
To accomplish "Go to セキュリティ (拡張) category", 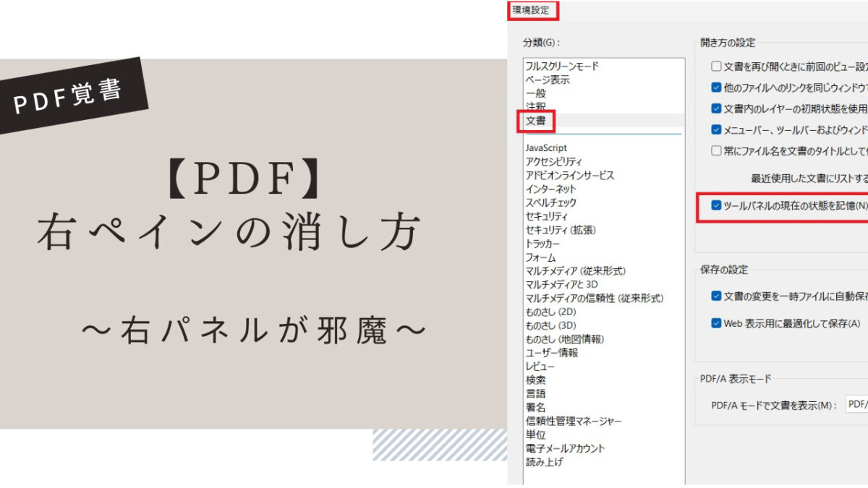I will click(561, 230).
